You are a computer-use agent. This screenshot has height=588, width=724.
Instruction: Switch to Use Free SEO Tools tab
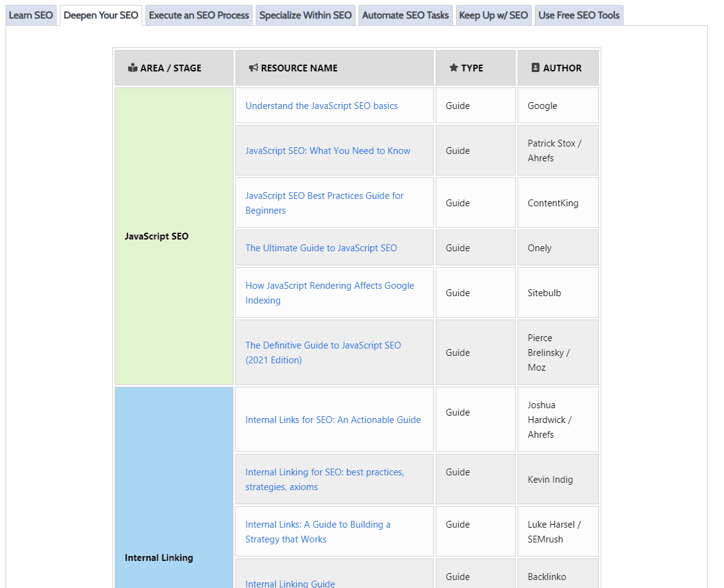tap(579, 15)
